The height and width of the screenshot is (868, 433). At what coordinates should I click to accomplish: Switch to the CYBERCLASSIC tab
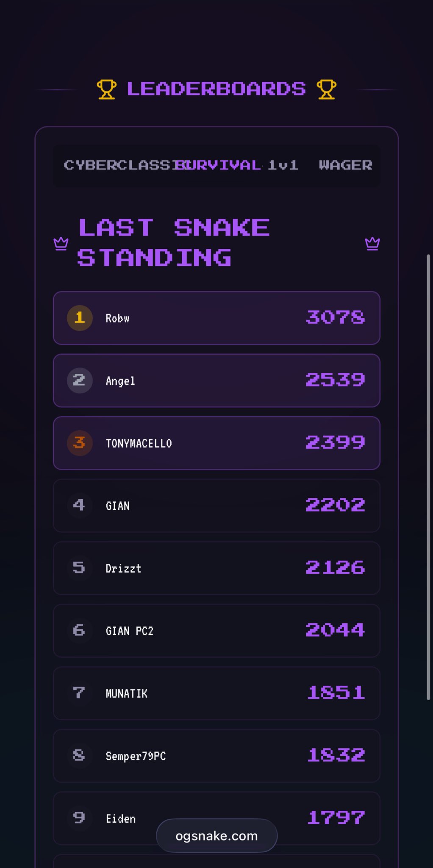coord(114,165)
